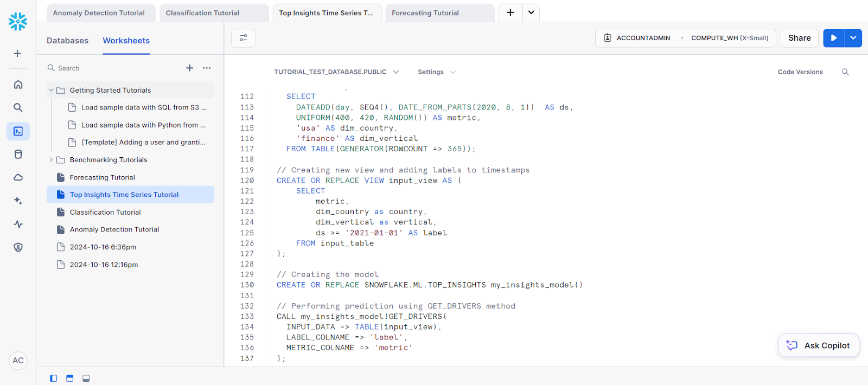Open the ACCOUNTADMIN role and warehouse selector
Viewport: 868px width, 385px height.
pos(686,38)
